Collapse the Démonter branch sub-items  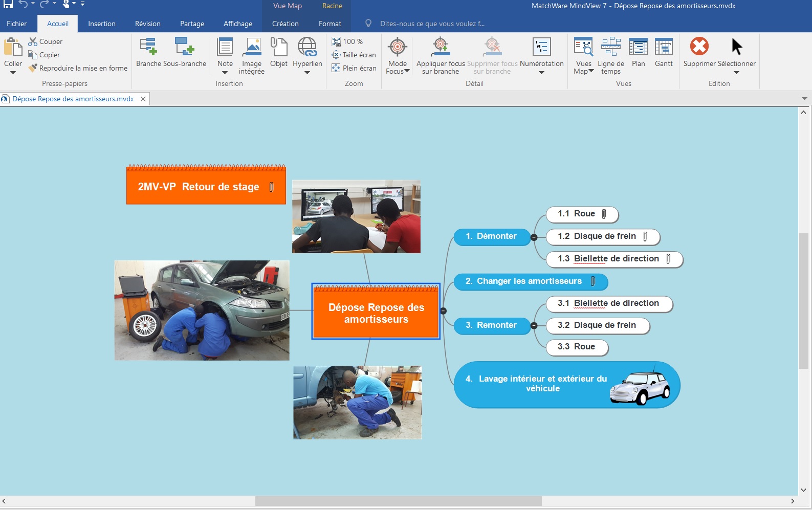pos(534,237)
